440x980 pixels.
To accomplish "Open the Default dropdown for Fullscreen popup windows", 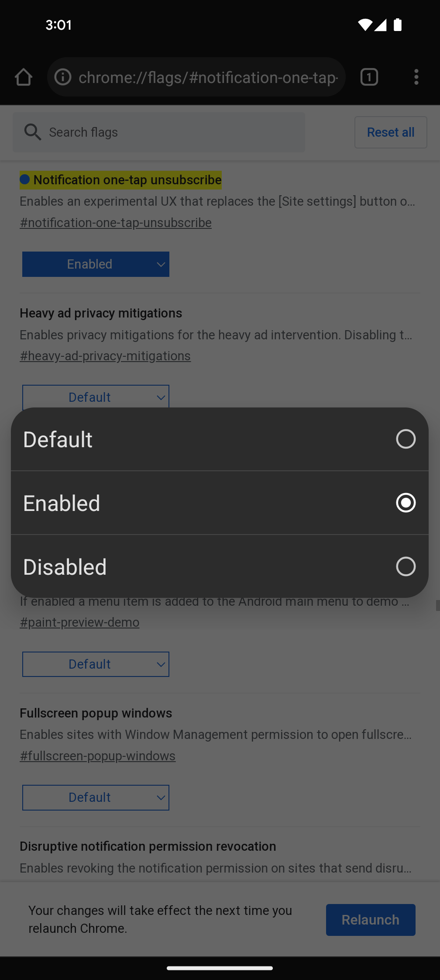I will [96, 797].
